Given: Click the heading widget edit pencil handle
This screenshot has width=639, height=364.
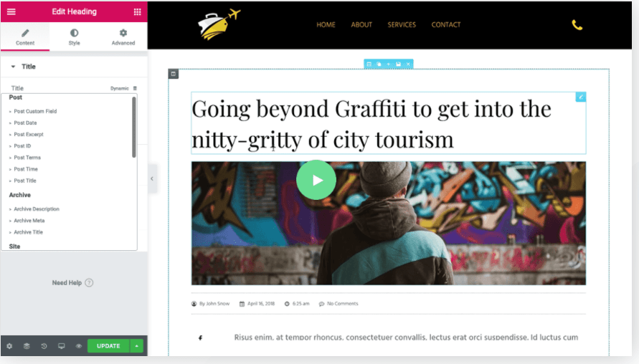Looking at the screenshot, I should pyautogui.click(x=581, y=97).
